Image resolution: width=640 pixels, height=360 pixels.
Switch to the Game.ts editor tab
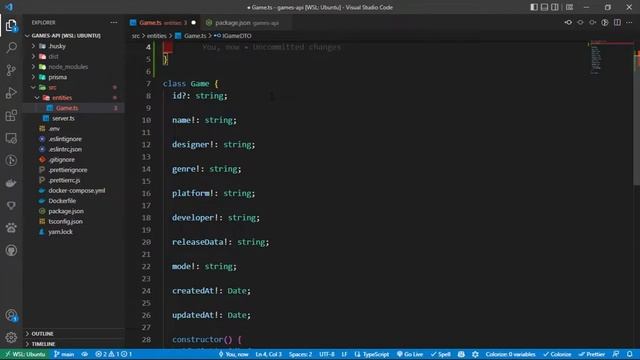click(x=162, y=23)
